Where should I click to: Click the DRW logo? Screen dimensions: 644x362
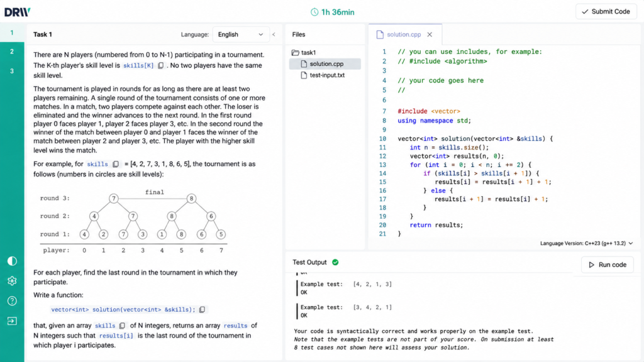click(x=17, y=12)
